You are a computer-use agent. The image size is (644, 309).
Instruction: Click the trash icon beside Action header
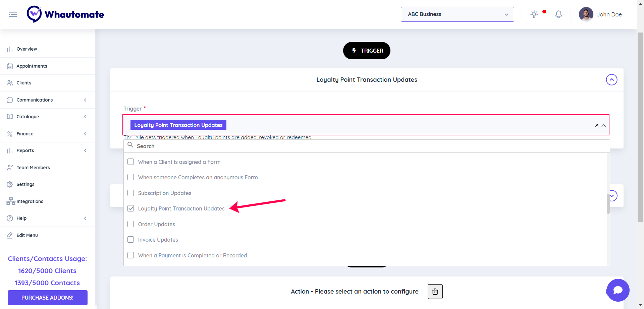click(x=435, y=292)
